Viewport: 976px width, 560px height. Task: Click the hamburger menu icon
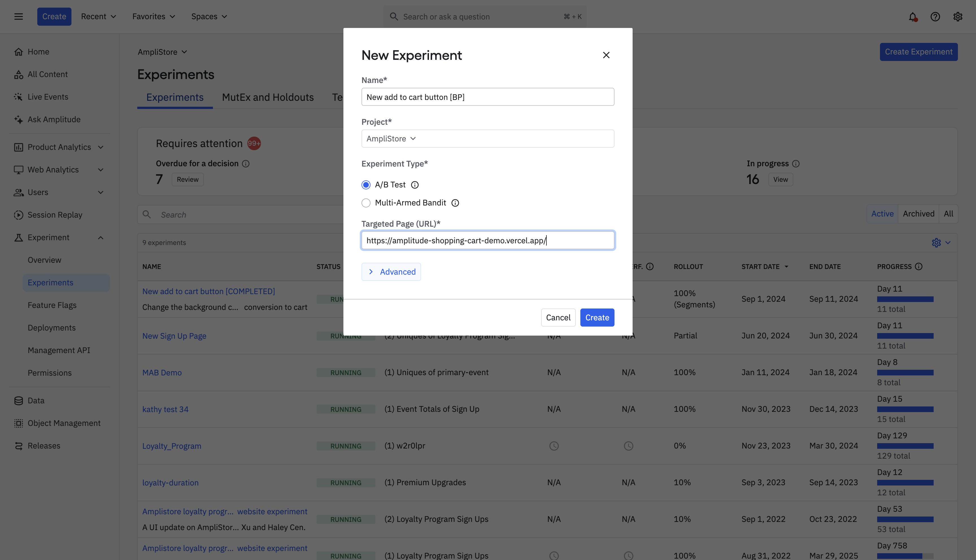(x=18, y=17)
